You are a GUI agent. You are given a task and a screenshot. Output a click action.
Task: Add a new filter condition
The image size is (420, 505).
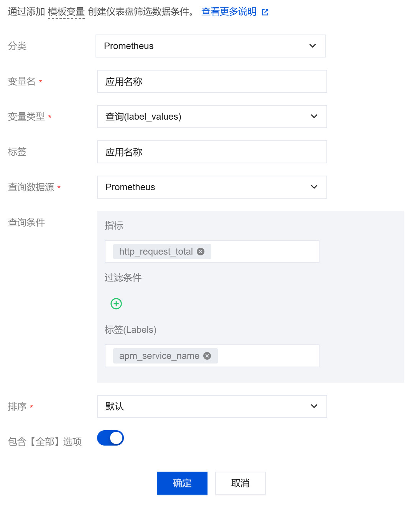(116, 304)
